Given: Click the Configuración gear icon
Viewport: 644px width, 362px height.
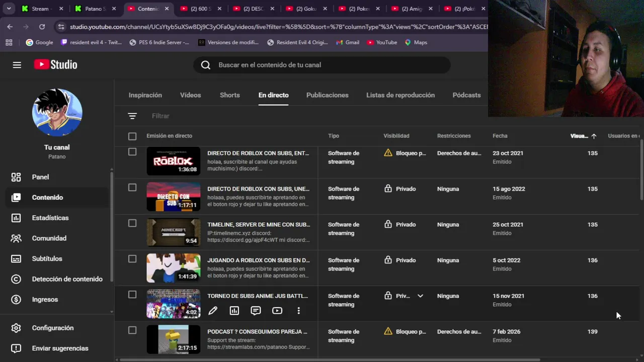Looking at the screenshot, I should click(16, 328).
